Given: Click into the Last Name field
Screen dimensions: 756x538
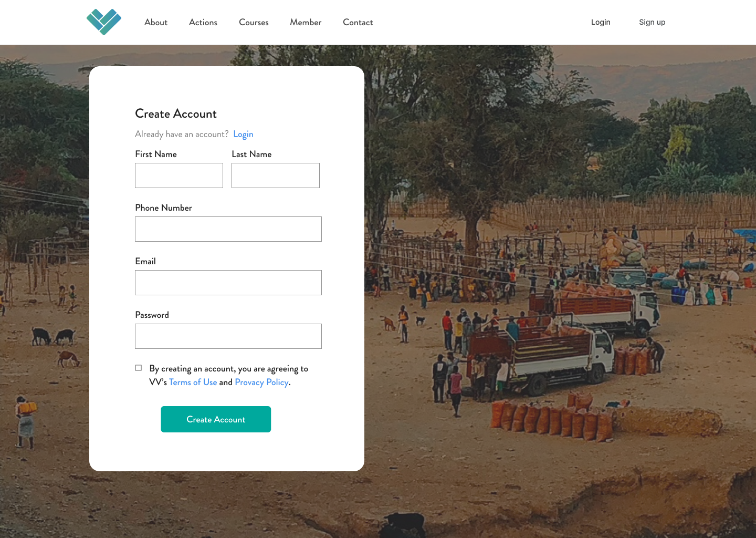Looking at the screenshot, I should 276,175.
